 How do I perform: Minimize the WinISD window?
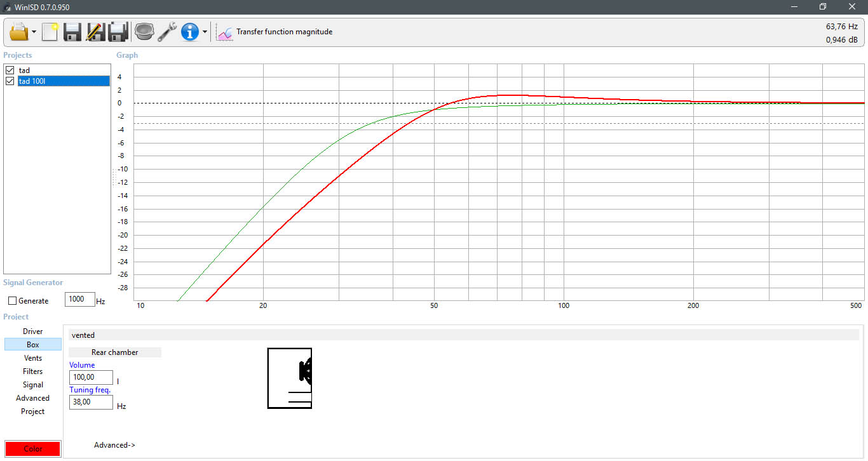coord(794,7)
